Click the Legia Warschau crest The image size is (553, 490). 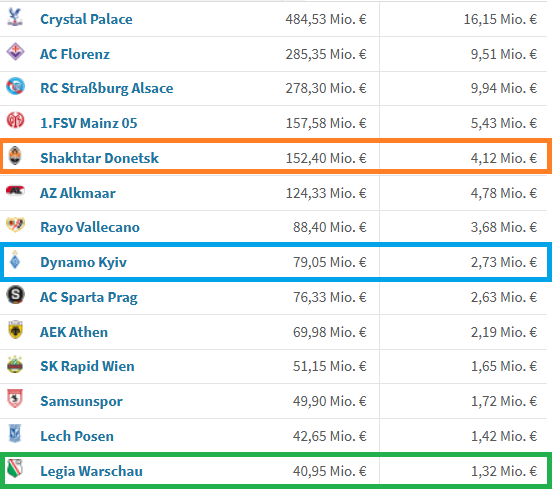pyautogui.click(x=15, y=468)
